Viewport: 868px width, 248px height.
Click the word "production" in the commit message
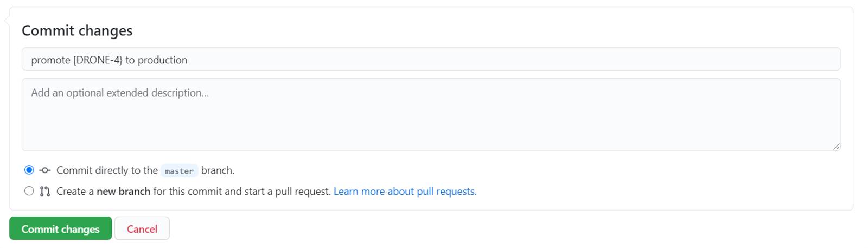coord(162,60)
